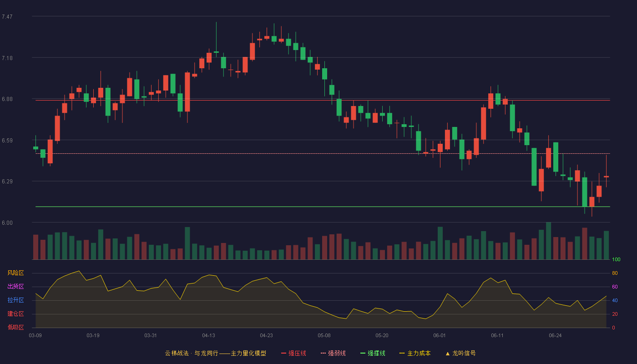Click the 6.29 price axis label
The width and height of the screenshot is (637, 364).
(x=7, y=182)
